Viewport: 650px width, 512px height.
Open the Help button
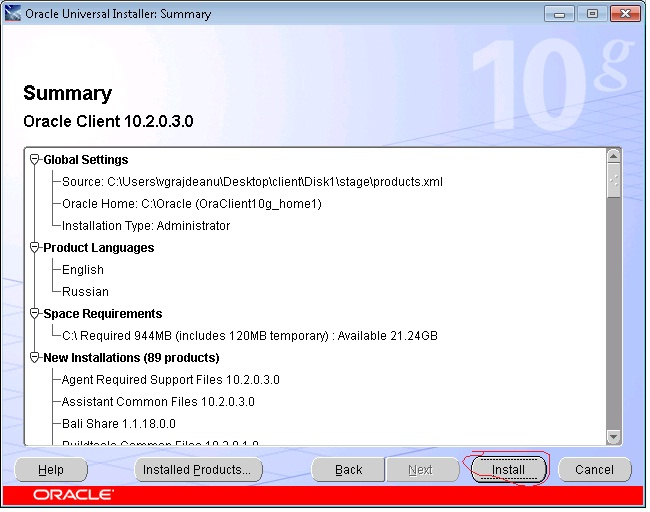click(51, 470)
